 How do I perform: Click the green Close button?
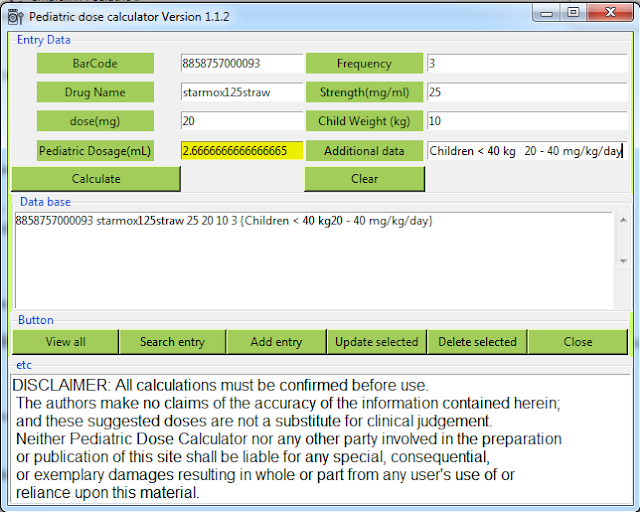point(578,342)
